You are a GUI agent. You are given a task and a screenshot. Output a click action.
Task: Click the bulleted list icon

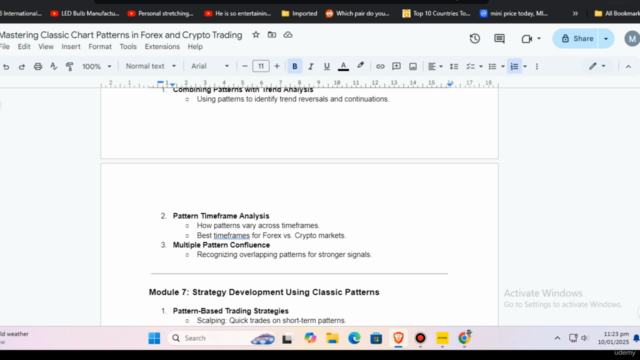coord(493,67)
